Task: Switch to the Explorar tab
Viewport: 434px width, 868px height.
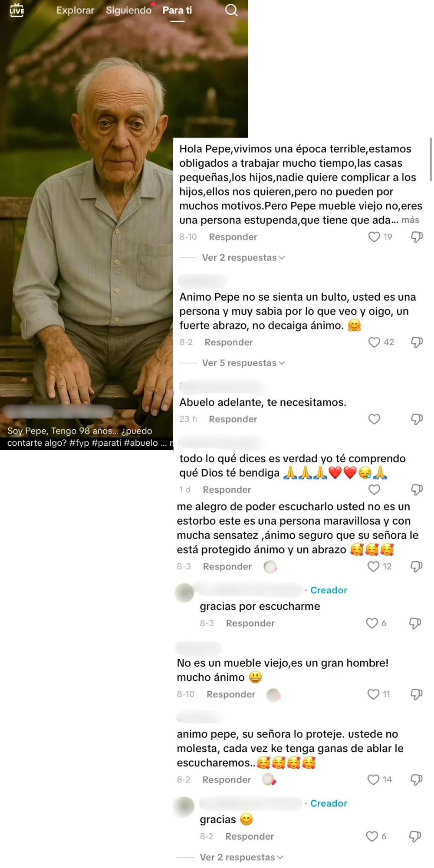Action: pos(75,10)
